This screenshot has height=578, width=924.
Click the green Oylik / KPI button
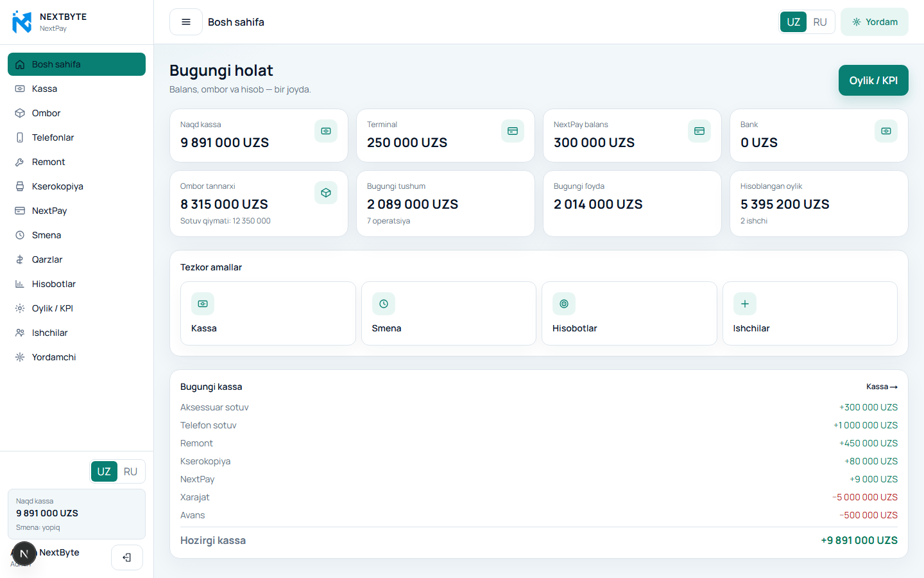pyautogui.click(x=873, y=80)
